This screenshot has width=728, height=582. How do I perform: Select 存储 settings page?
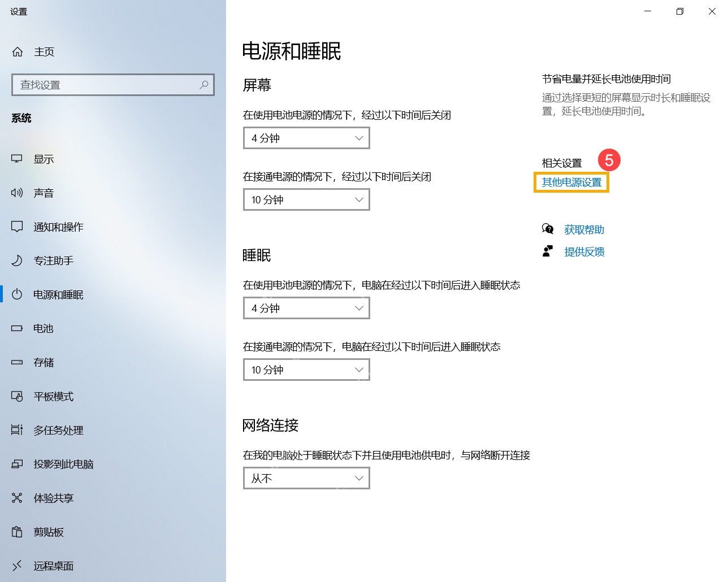coord(113,363)
